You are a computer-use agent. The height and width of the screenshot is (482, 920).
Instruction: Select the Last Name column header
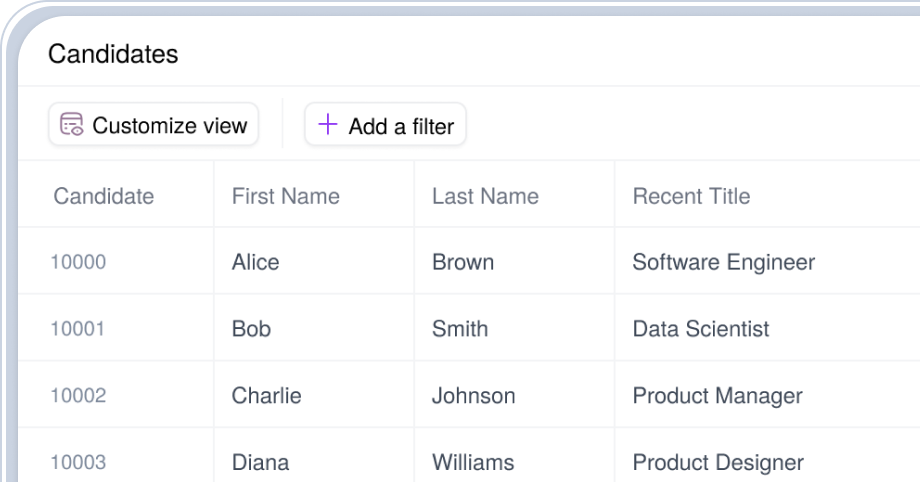coord(485,196)
